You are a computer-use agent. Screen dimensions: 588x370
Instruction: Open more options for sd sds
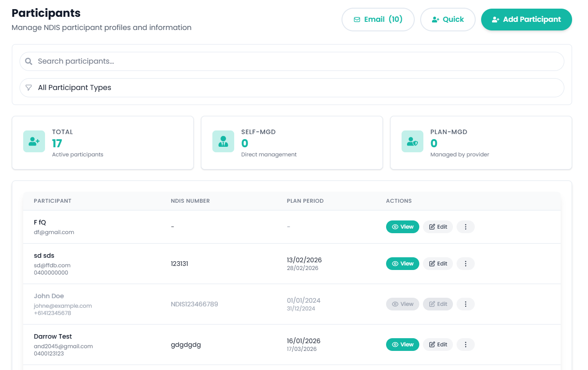click(x=465, y=264)
